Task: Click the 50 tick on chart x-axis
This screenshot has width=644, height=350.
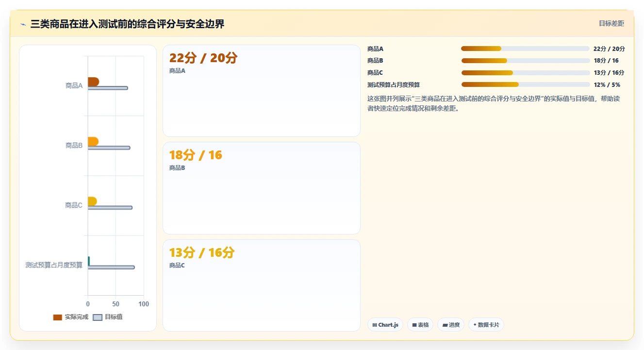Action: [x=116, y=304]
